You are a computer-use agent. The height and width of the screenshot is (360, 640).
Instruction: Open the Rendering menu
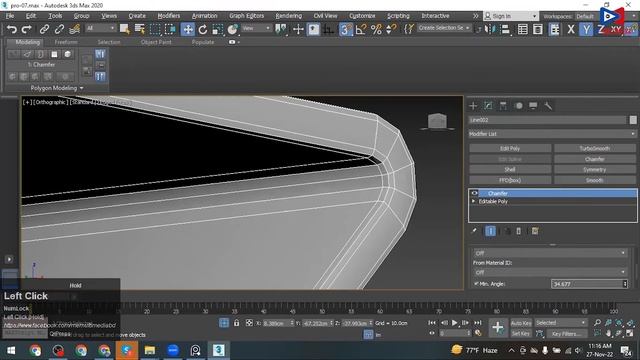coord(289,16)
